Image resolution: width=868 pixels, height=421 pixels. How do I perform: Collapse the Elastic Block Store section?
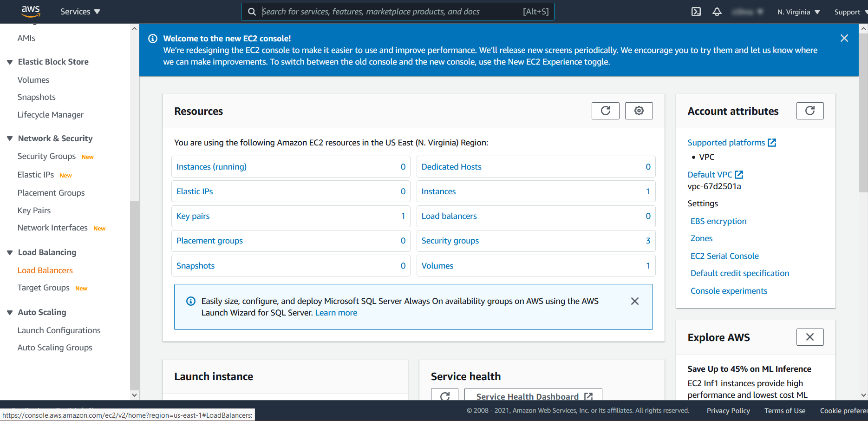click(10, 62)
